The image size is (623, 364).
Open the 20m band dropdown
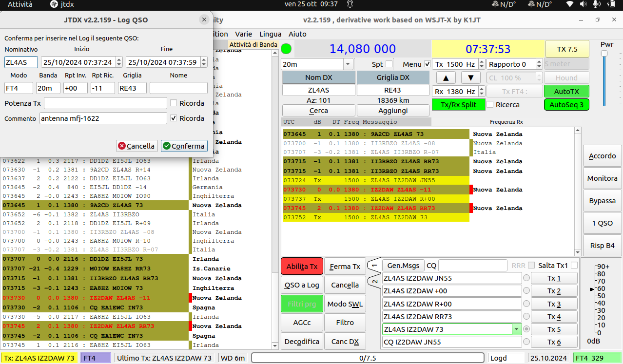(317, 64)
